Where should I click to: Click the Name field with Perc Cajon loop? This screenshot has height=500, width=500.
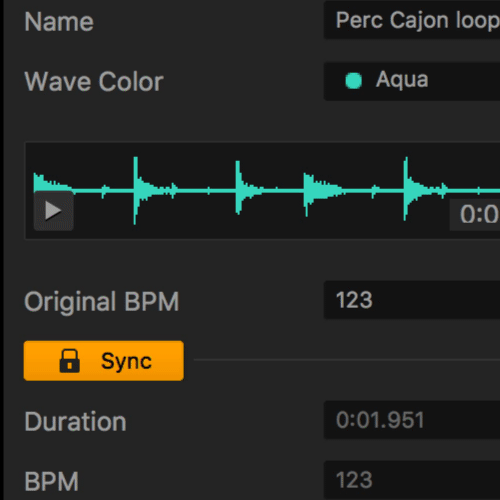[x=412, y=20]
